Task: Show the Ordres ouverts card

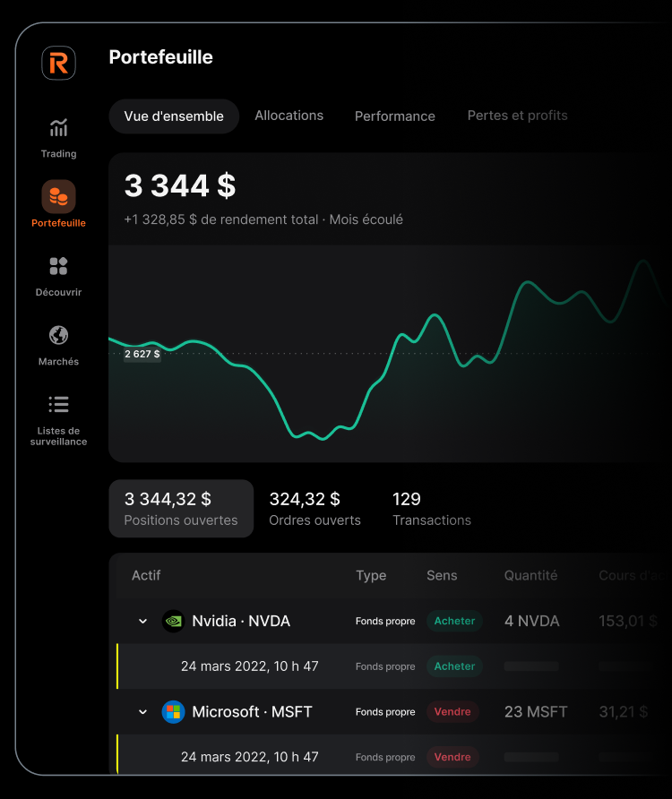Action: 314,509
